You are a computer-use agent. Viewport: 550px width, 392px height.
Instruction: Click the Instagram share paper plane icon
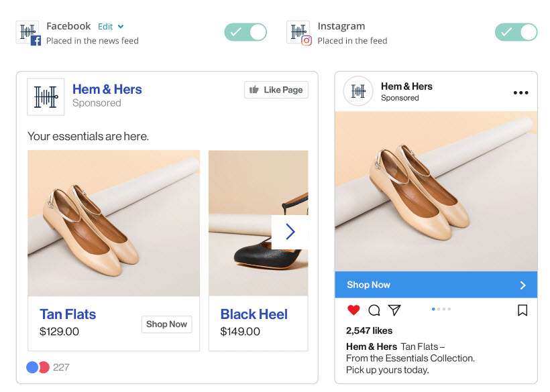pyautogui.click(x=394, y=310)
